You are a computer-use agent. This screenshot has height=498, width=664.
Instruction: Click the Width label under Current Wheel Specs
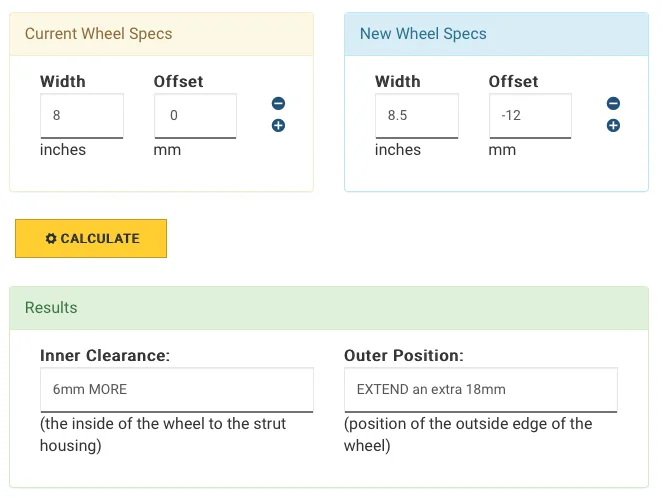pos(63,81)
